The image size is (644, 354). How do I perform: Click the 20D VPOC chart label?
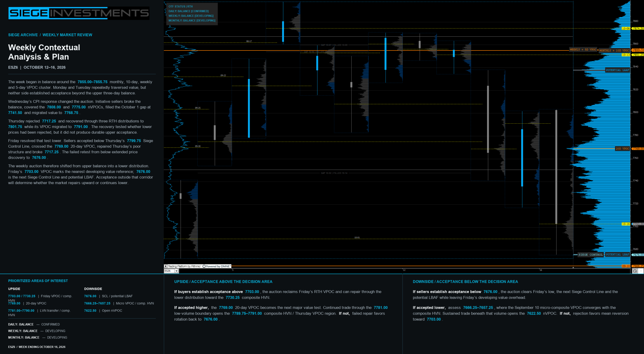point(622,149)
